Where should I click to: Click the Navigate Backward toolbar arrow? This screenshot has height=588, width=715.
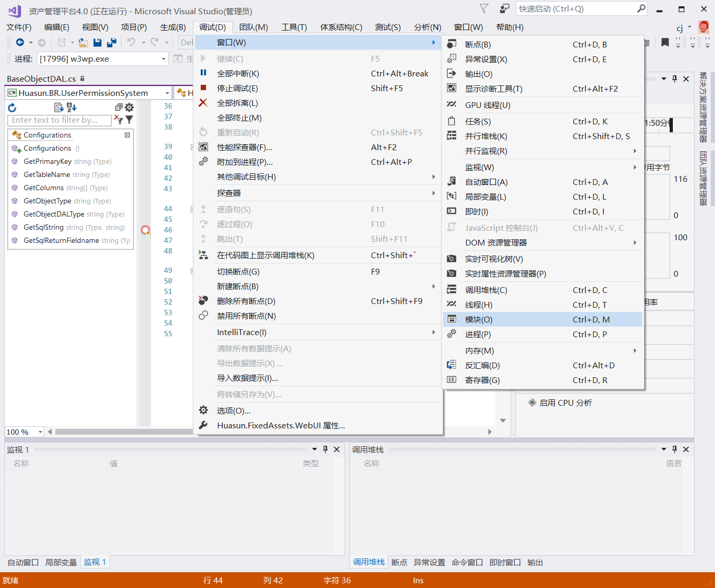click(20, 43)
